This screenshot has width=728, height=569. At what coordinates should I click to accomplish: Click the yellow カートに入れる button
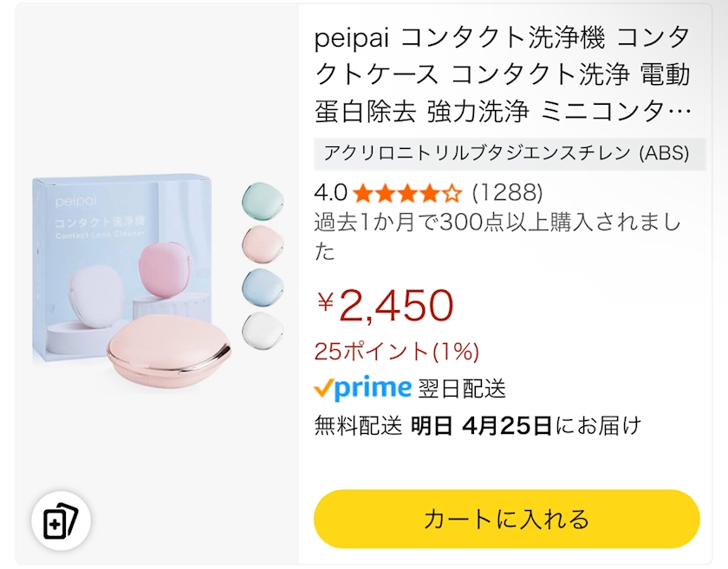coord(506,519)
